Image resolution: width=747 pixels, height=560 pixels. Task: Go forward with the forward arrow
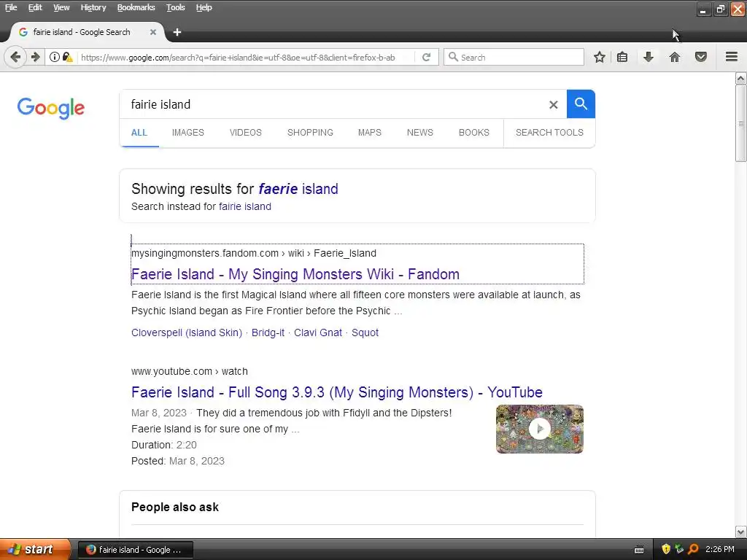coord(36,57)
